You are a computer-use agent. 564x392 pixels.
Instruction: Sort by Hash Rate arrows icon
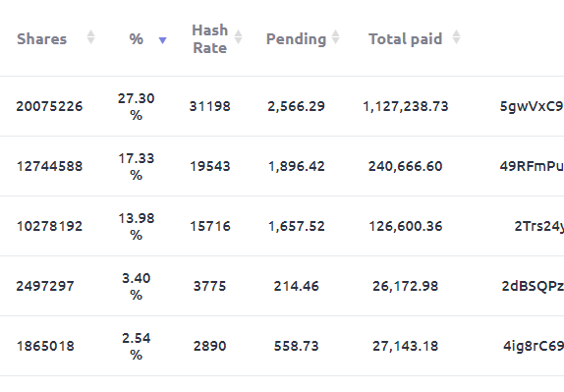(238, 37)
